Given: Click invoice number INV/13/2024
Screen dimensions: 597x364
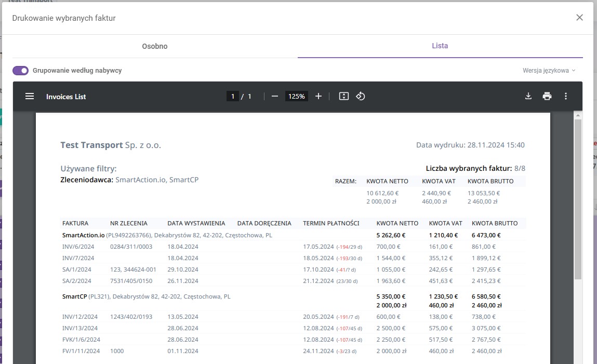Looking at the screenshot, I should (x=80, y=328).
